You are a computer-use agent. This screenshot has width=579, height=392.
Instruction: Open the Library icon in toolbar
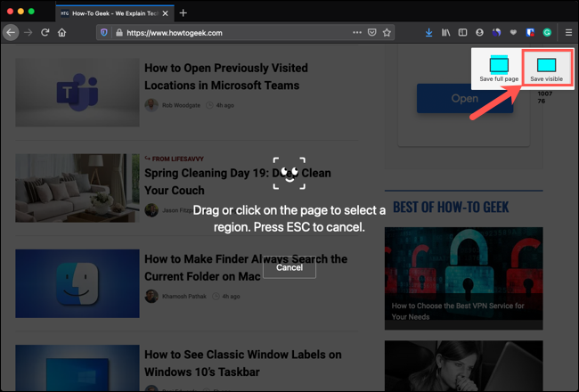(x=445, y=33)
